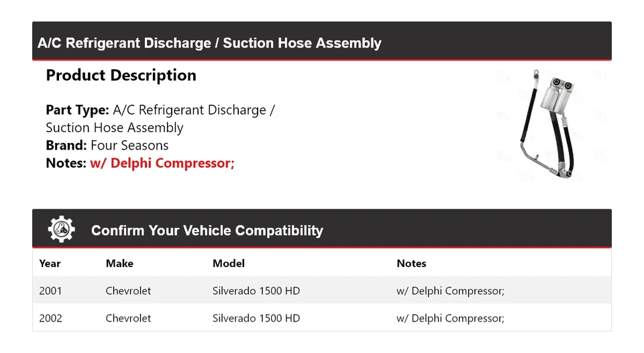Open the hose assembly product image
Image resolution: width=644 pixels, height=353 pixels.
pyautogui.click(x=549, y=125)
